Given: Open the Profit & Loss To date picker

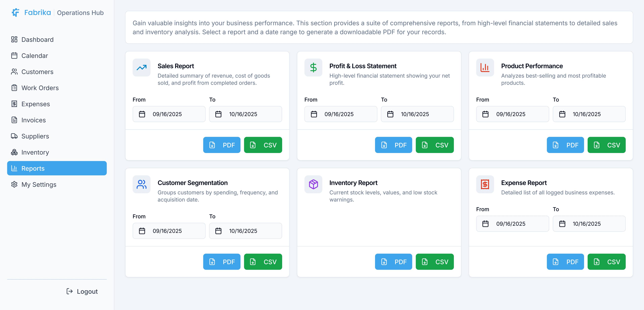Looking at the screenshot, I should (x=417, y=114).
